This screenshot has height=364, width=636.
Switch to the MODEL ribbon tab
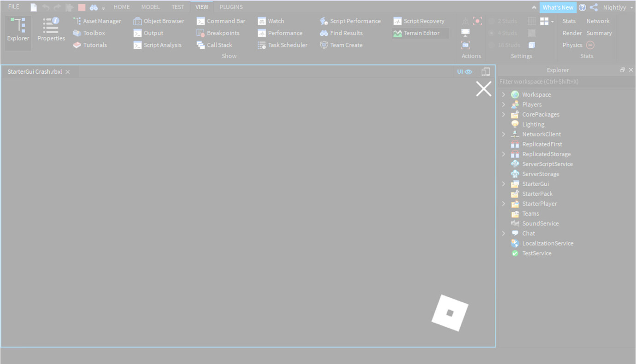(x=151, y=7)
